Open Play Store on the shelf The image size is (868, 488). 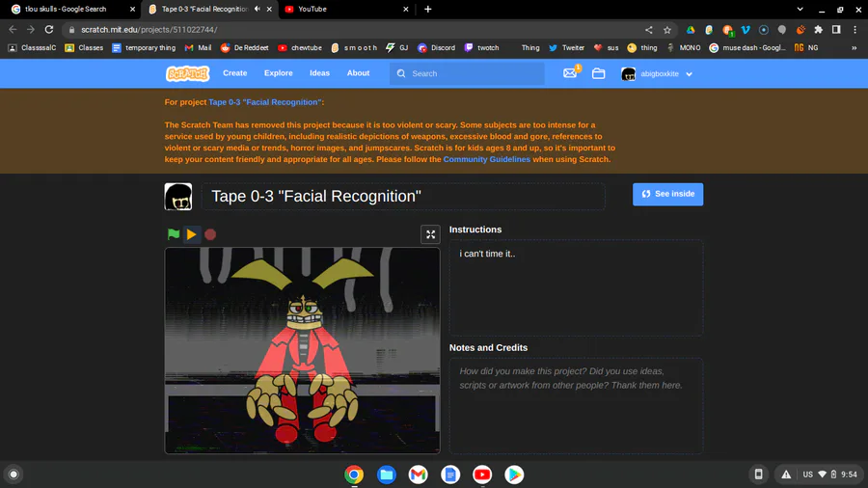514,474
